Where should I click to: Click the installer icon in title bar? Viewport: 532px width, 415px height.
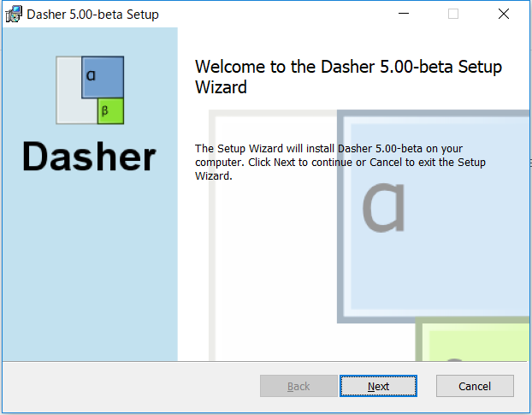point(14,15)
